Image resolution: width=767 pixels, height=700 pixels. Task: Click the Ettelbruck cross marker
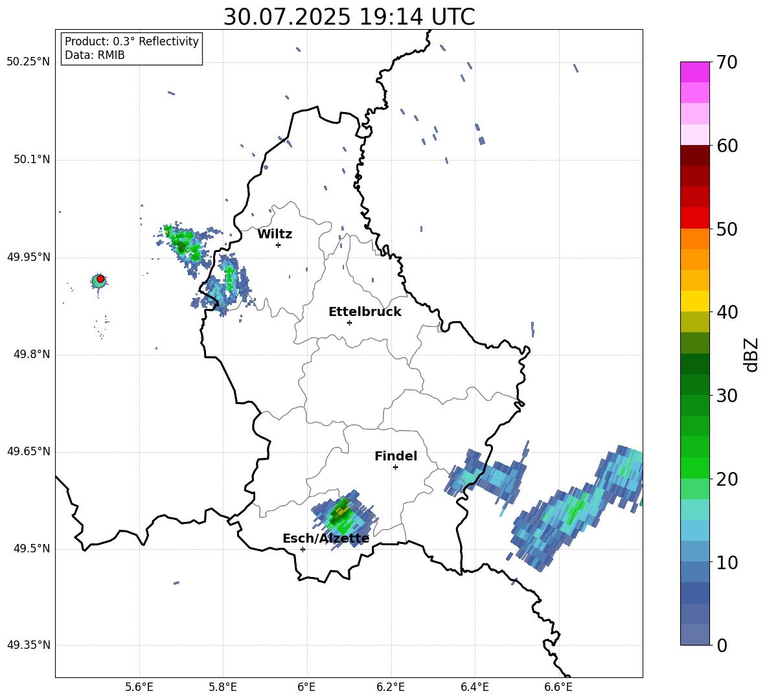(349, 322)
